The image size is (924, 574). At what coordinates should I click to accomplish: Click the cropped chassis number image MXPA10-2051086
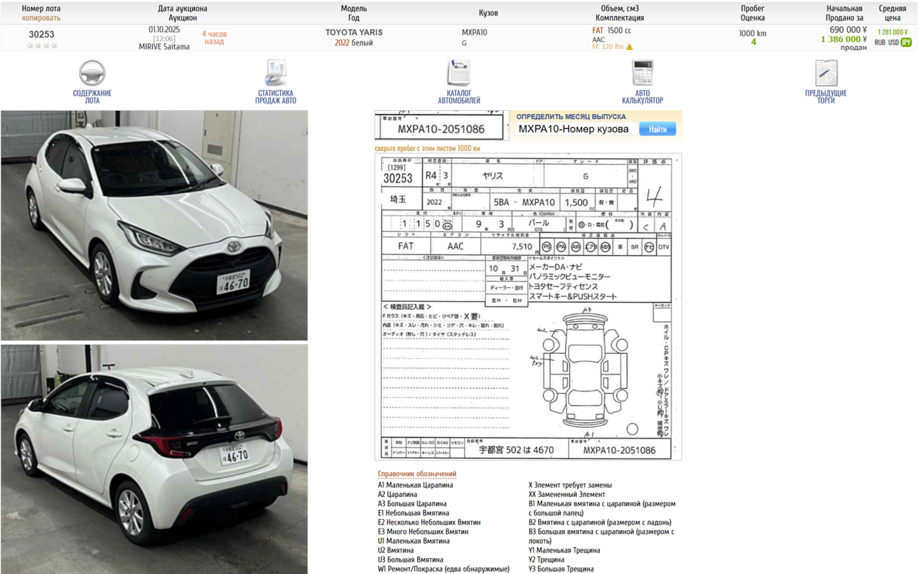pos(442,125)
